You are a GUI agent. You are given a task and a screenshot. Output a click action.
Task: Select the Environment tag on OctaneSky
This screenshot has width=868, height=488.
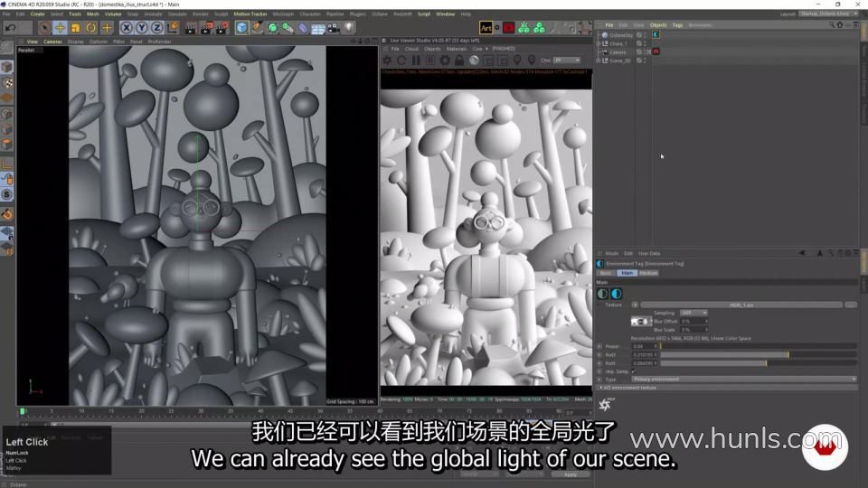(656, 34)
